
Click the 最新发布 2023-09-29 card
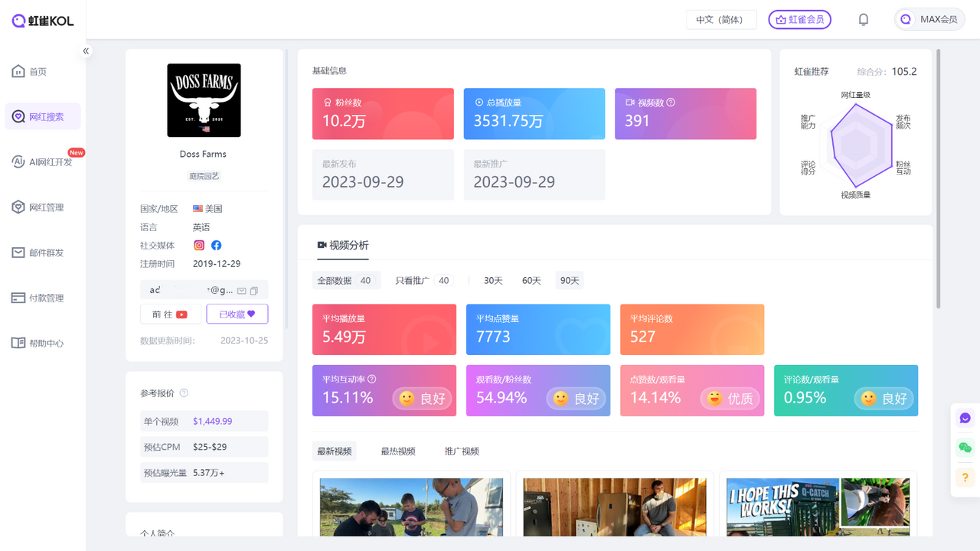(x=383, y=174)
